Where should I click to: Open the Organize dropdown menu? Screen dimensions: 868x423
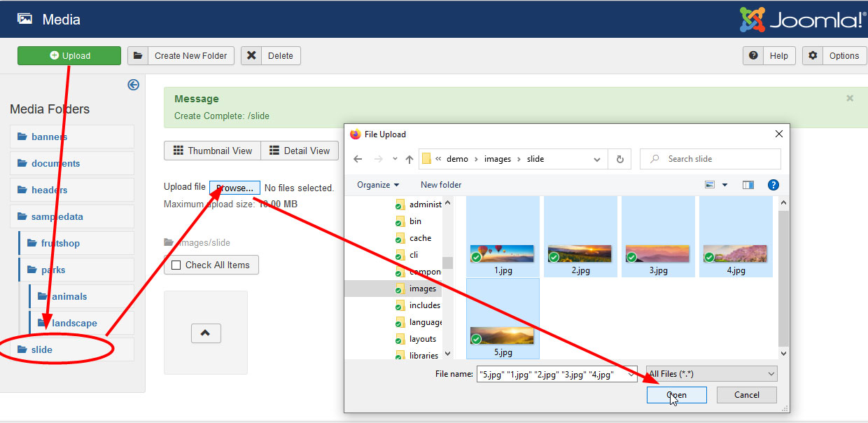coord(378,185)
